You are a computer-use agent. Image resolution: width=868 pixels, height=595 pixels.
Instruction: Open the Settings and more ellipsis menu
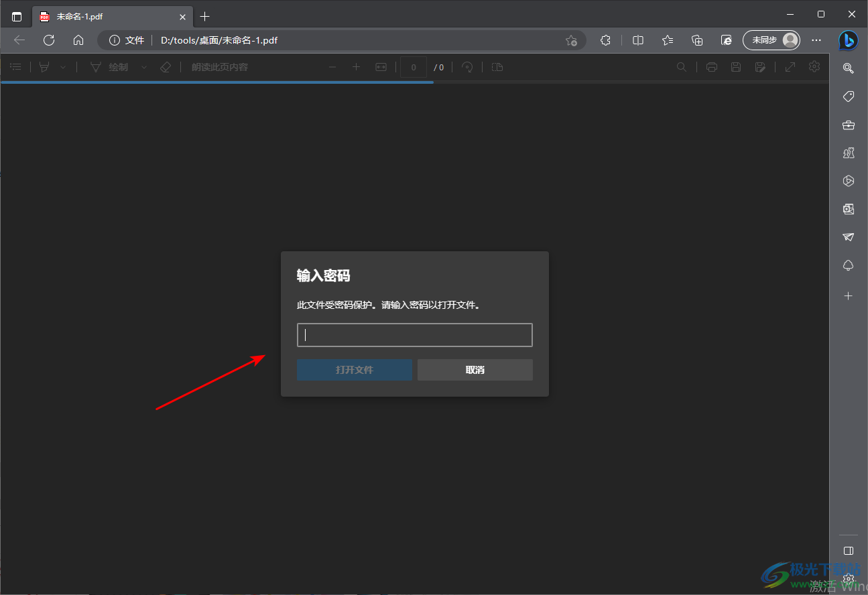(816, 40)
